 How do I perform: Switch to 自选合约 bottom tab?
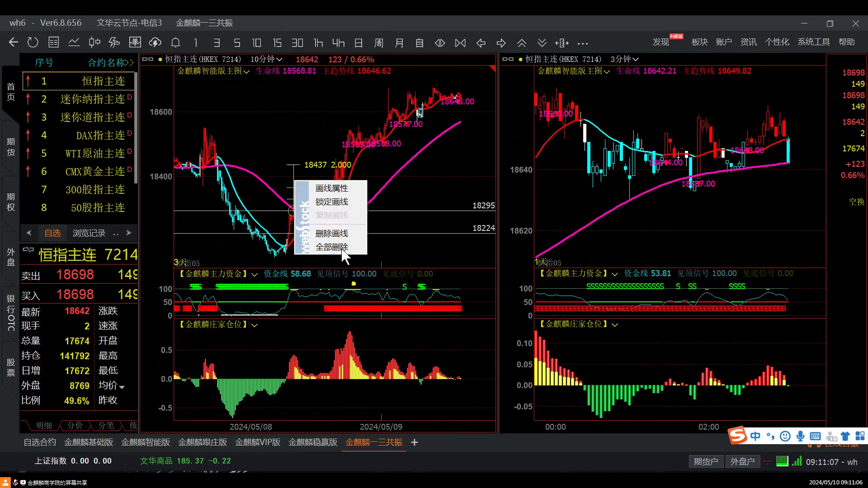pos(40,442)
